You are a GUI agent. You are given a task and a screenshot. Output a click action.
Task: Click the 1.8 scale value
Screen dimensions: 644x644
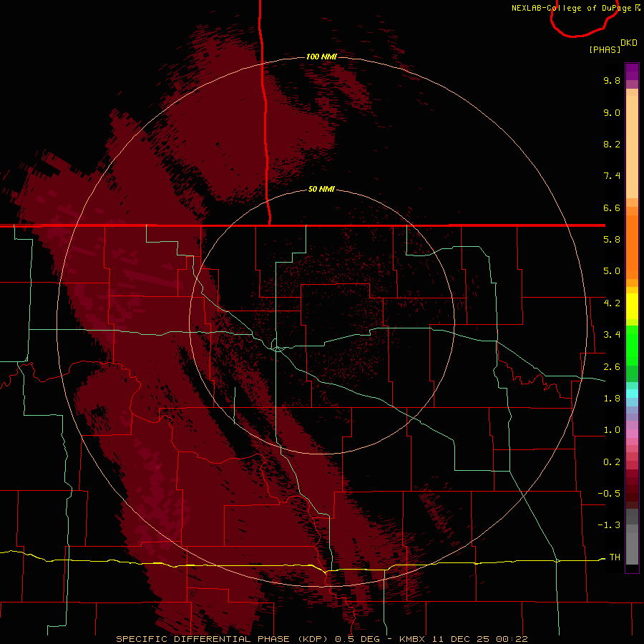tap(612, 399)
